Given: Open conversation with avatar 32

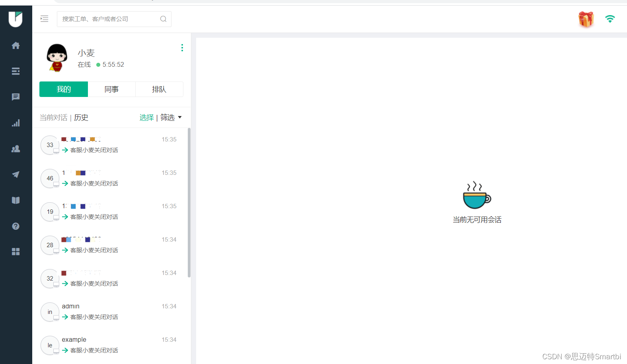Looking at the screenshot, I should tap(109, 278).
